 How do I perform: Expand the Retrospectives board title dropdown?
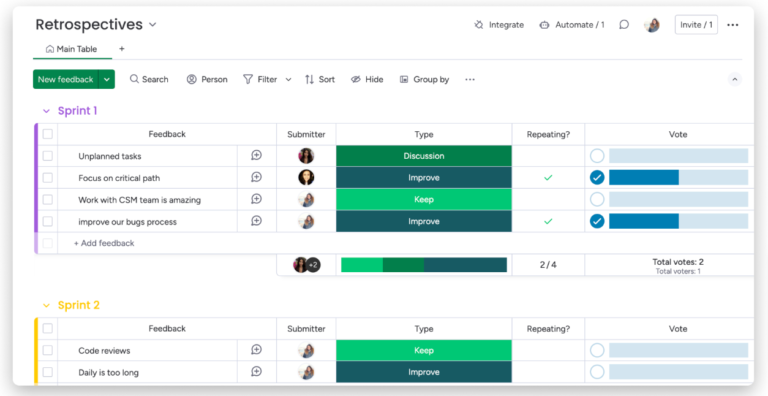pos(152,25)
